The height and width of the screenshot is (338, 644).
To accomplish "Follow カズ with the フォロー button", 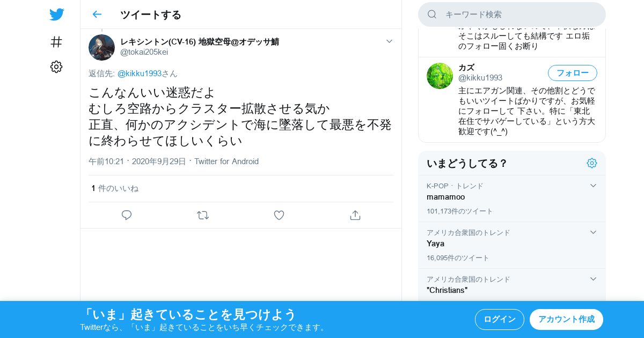I will click(572, 73).
